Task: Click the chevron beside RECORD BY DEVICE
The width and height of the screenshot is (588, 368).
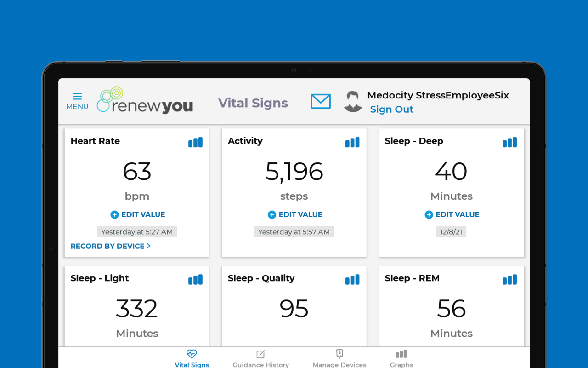Action: point(148,246)
